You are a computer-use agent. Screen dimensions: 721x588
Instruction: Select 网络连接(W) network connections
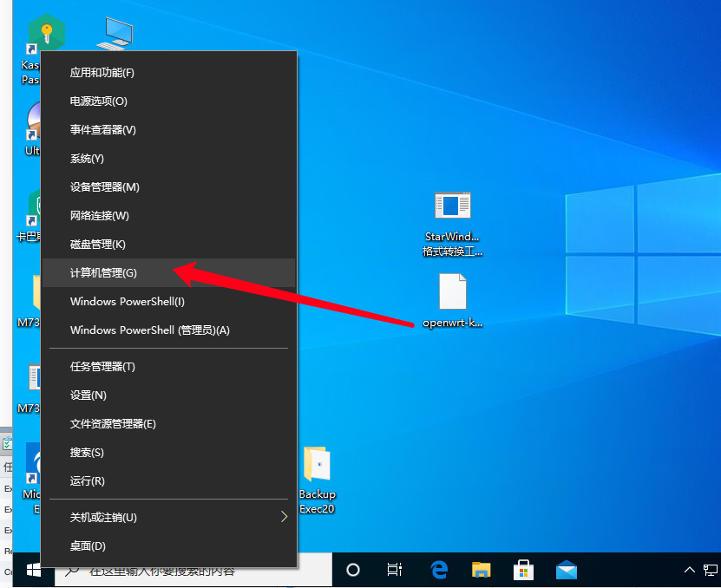[169, 216]
